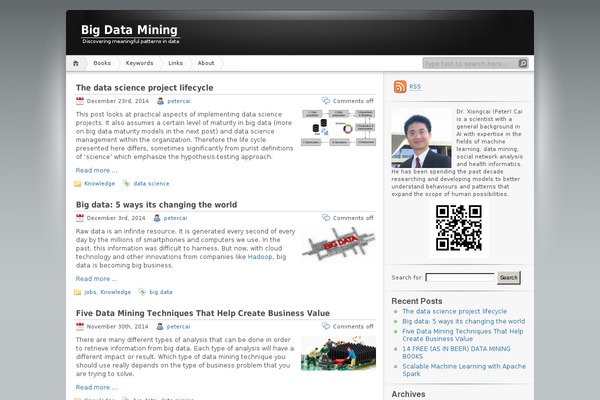Focus the sidebar 'Search for' input field

pyautogui.click(x=460, y=277)
